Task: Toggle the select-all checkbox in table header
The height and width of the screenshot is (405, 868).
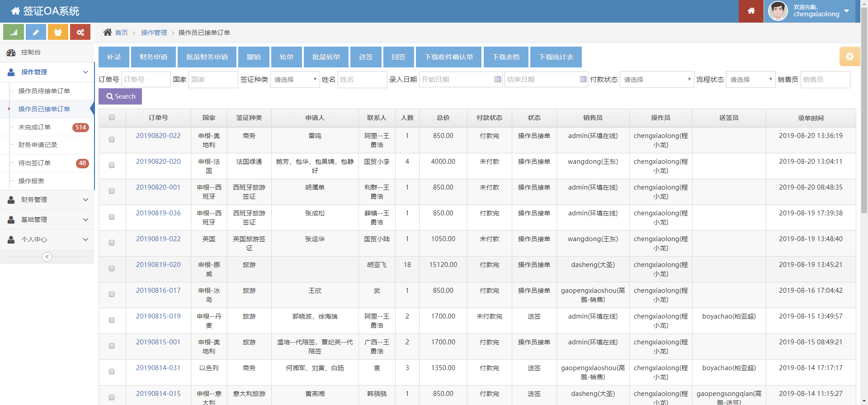Action: pyautogui.click(x=112, y=118)
